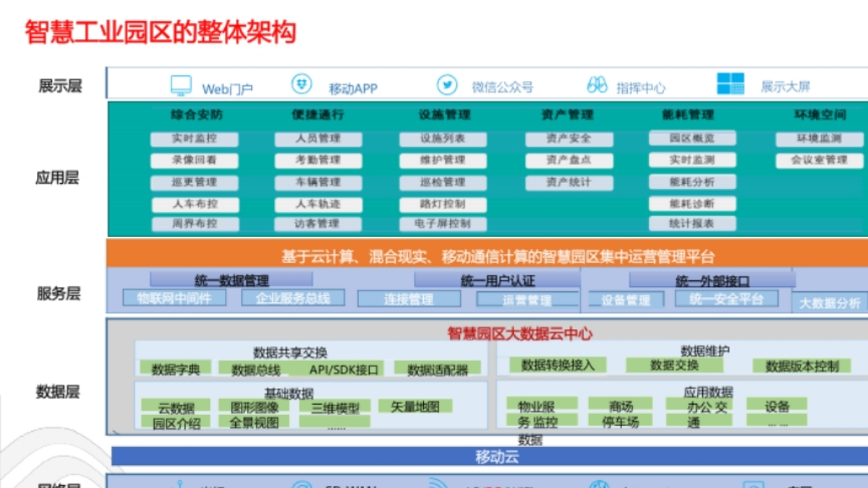Select the 车辆管理 box
The height and width of the screenshot is (488, 868).
(318, 182)
